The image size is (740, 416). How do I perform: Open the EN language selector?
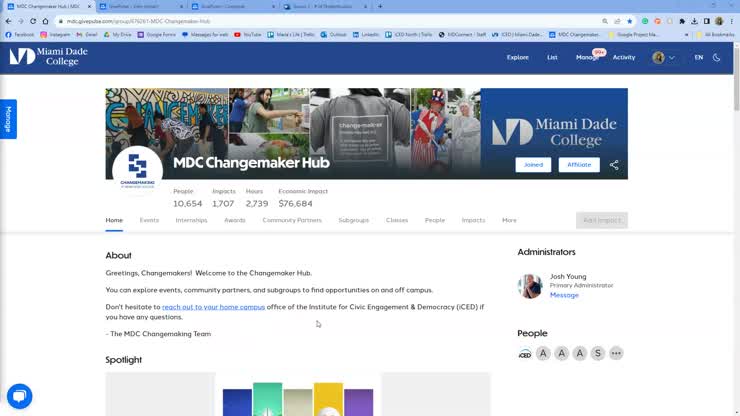(698, 58)
